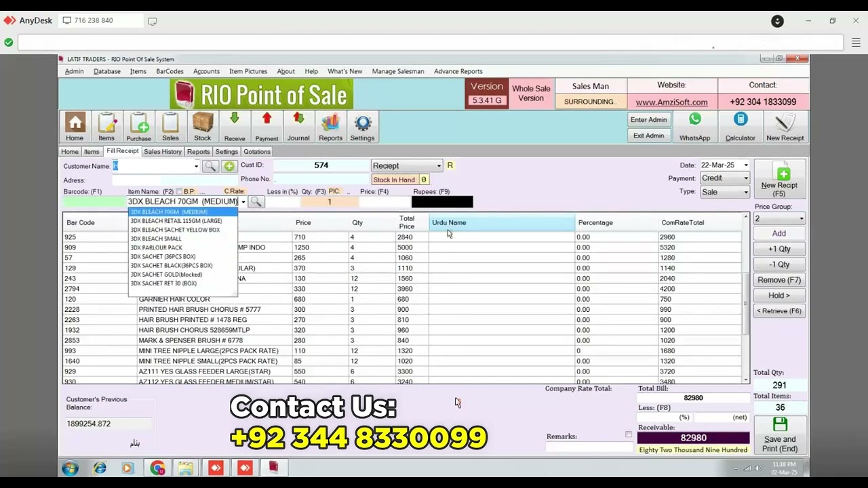Toggle the checkbox beside Remarks
Image resolution: width=868 pixels, height=488 pixels.
point(629,434)
